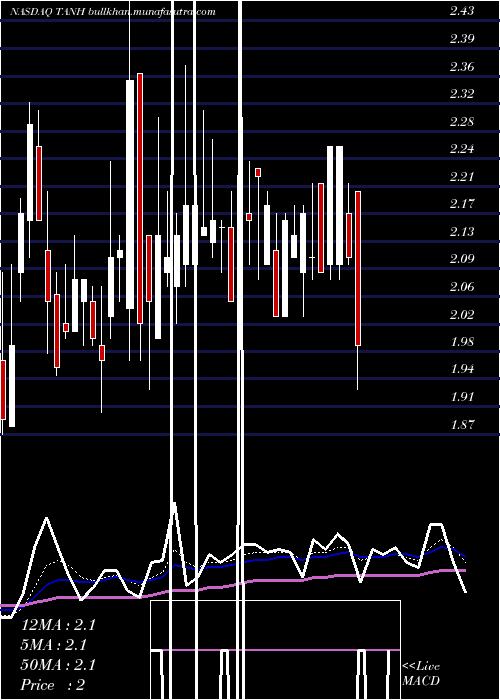The height and width of the screenshot is (700, 500).
Task: Click the 2.32 price axis label
Action: (x=462, y=94)
